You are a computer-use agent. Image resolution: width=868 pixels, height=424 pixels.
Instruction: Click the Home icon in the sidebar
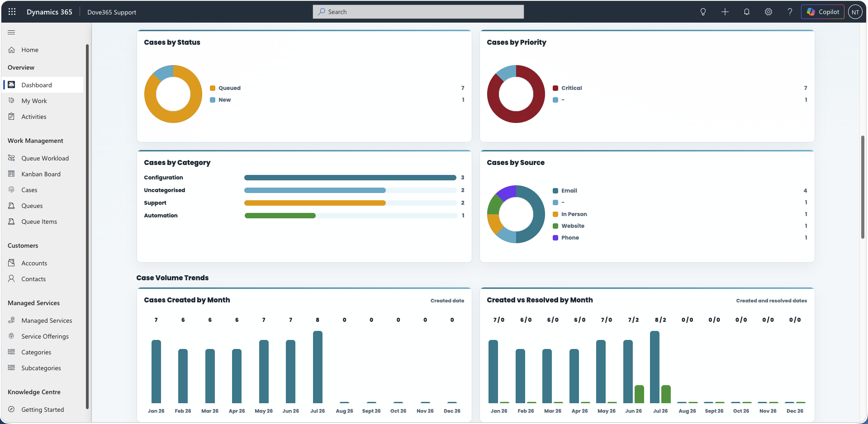coord(12,50)
